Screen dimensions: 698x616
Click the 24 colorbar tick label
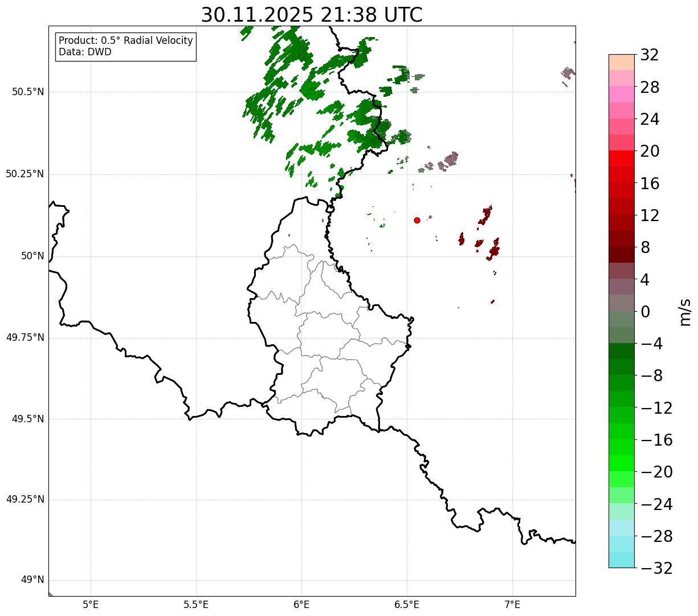pos(650,120)
